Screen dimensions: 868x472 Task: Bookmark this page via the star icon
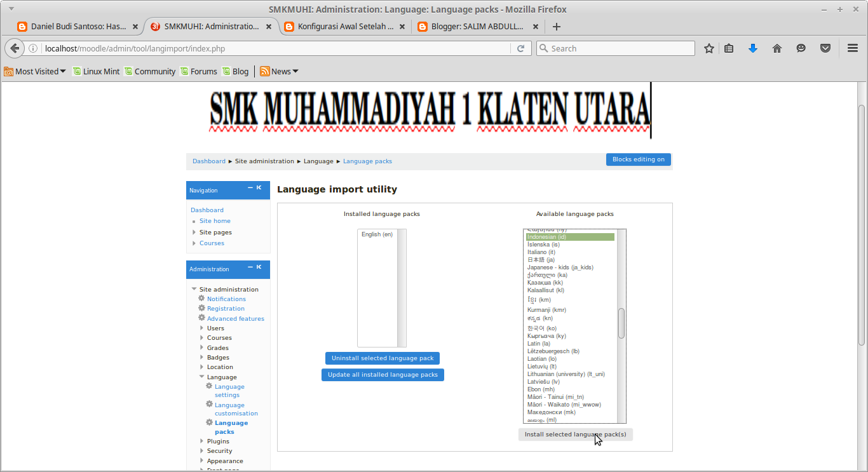coord(709,48)
